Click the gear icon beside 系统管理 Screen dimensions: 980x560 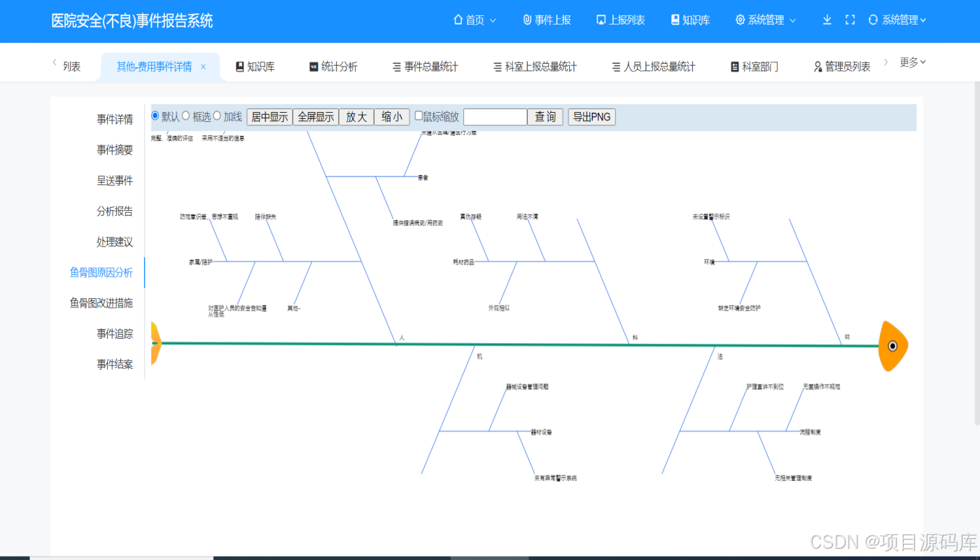(740, 20)
